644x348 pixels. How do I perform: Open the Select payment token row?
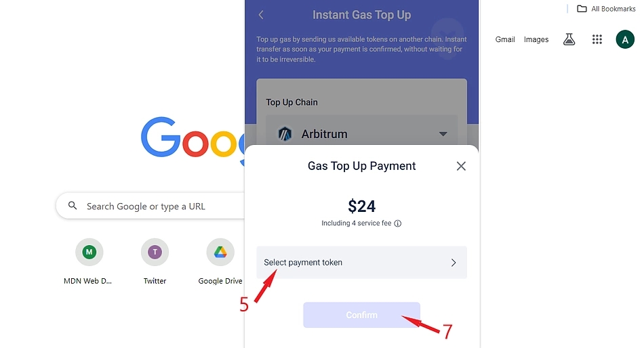click(361, 263)
